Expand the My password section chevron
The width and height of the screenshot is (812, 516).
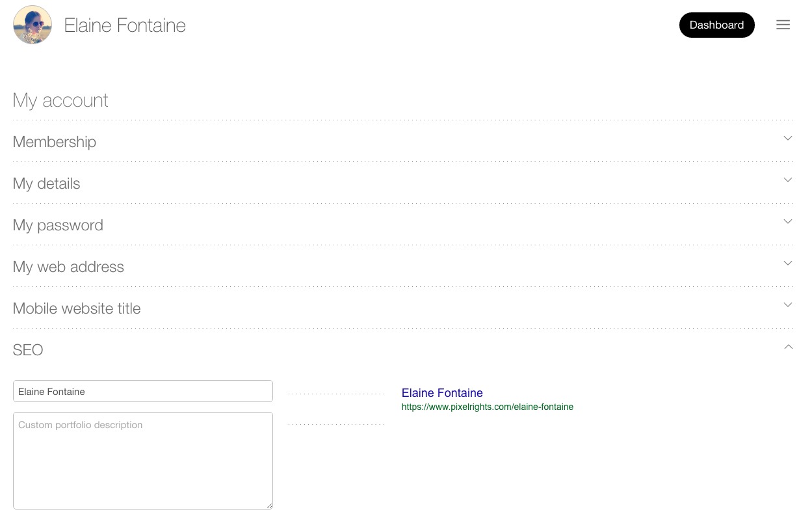click(788, 221)
